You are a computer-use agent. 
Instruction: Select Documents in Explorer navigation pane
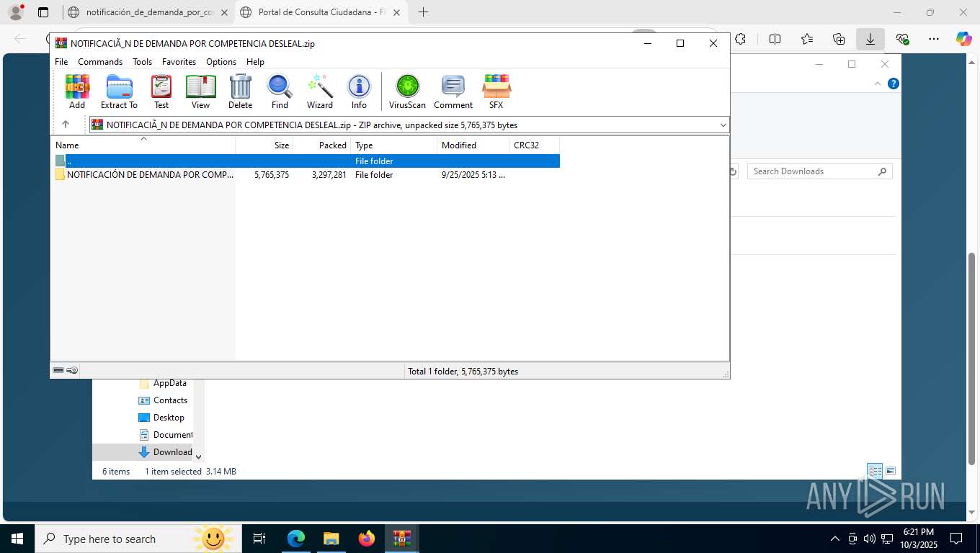tap(165, 435)
